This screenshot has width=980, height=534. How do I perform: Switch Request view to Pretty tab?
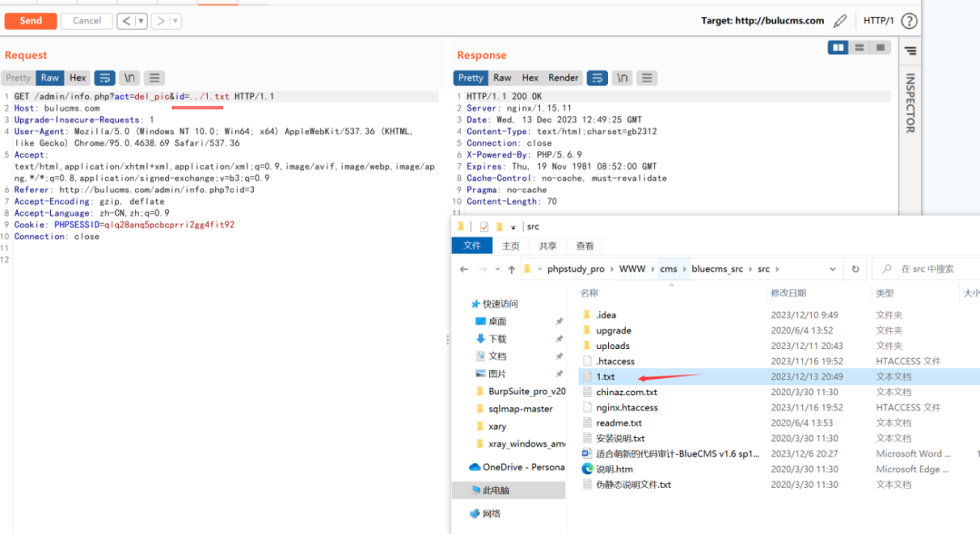click(x=18, y=77)
